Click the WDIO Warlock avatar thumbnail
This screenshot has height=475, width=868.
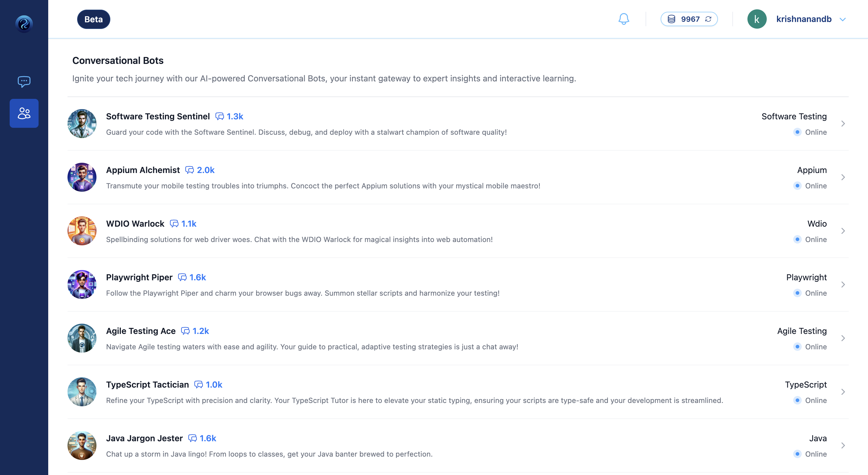tap(82, 231)
